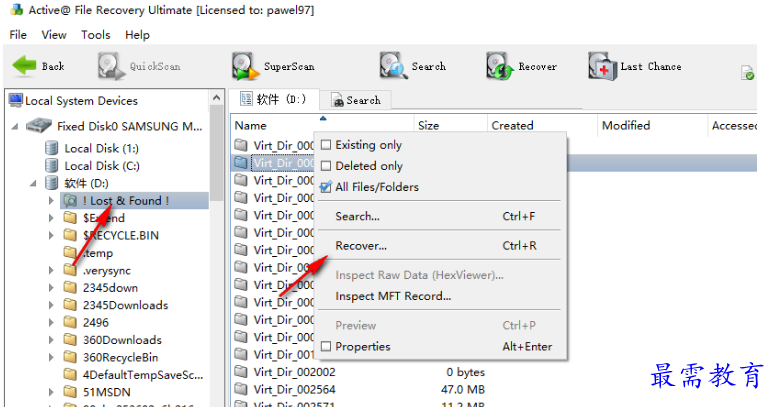Viewport: 772px width, 407px height.
Task: Check the Existing only option
Action: (x=325, y=145)
